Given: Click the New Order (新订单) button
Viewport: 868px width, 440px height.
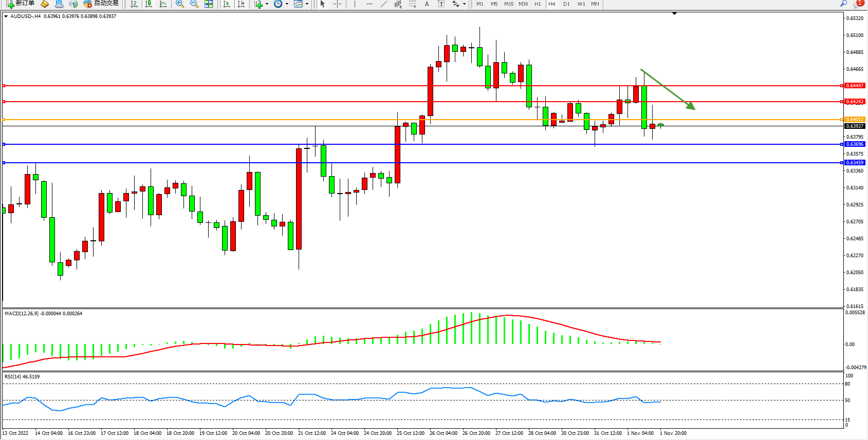Looking at the screenshot, I should (x=21, y=4).
